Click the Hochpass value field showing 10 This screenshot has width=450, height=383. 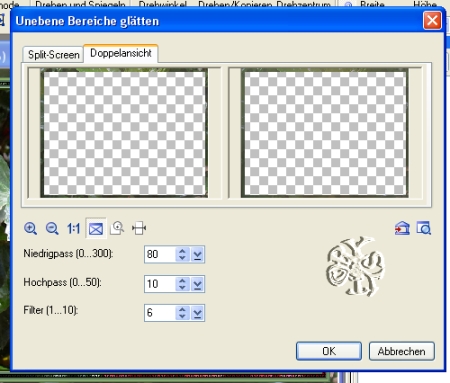(160, 284)
